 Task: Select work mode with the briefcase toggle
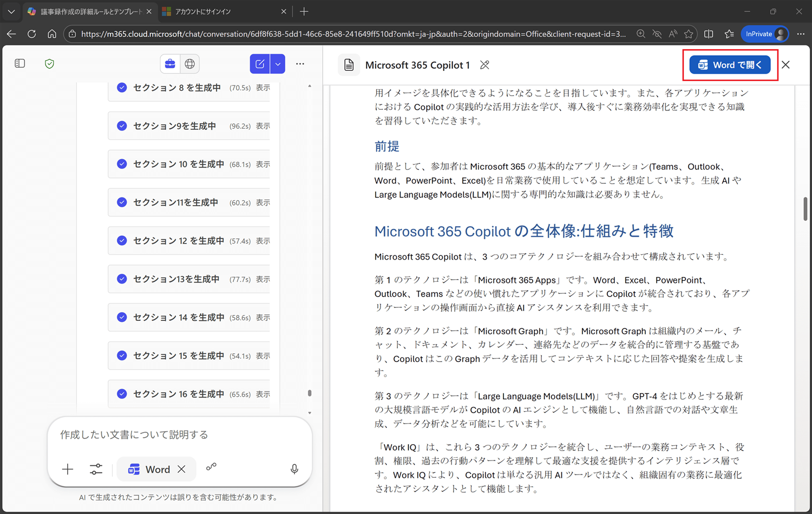169,63
